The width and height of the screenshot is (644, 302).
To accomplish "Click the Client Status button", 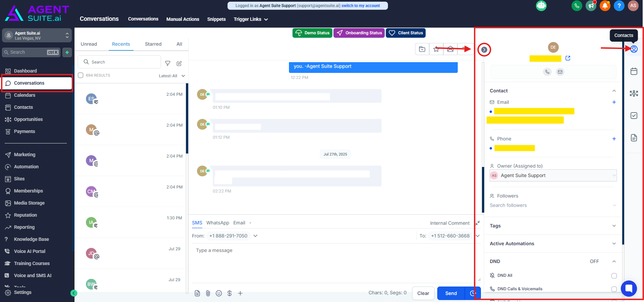I will coord(406,33).
